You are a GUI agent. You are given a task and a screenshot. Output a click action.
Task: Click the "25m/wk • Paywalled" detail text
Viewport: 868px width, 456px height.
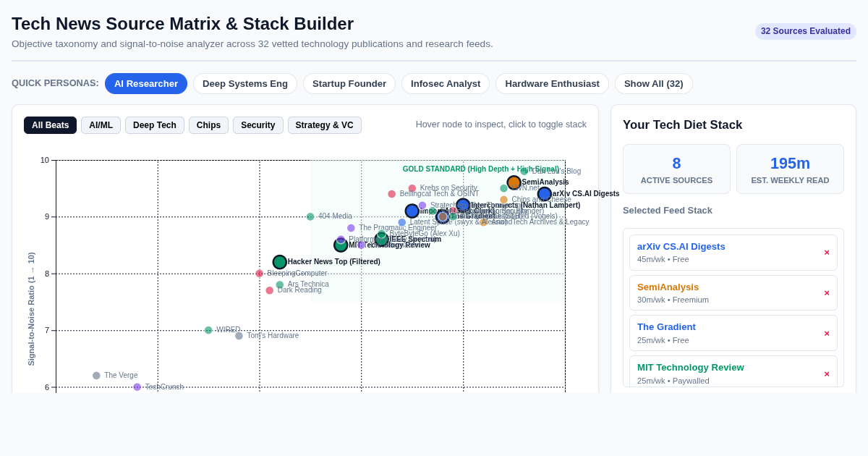[x=673, y=381]
